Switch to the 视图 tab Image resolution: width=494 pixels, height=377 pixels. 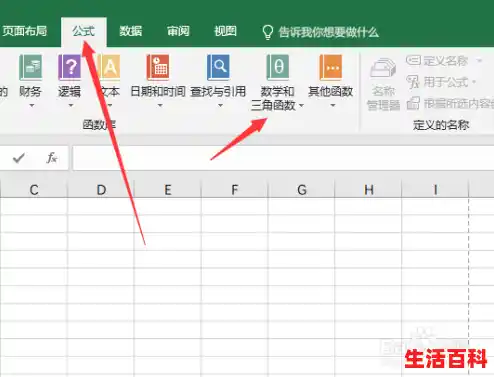click(225, 31)
